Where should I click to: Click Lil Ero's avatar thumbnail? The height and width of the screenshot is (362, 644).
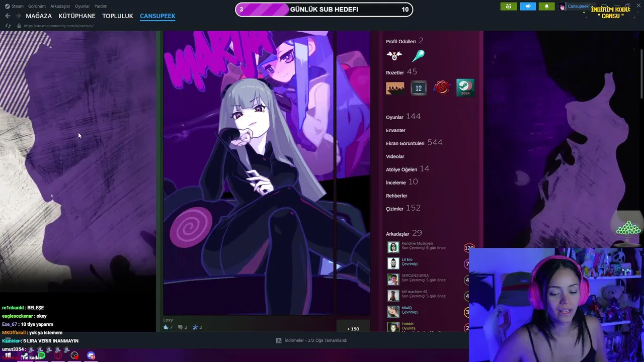[393, 263]
